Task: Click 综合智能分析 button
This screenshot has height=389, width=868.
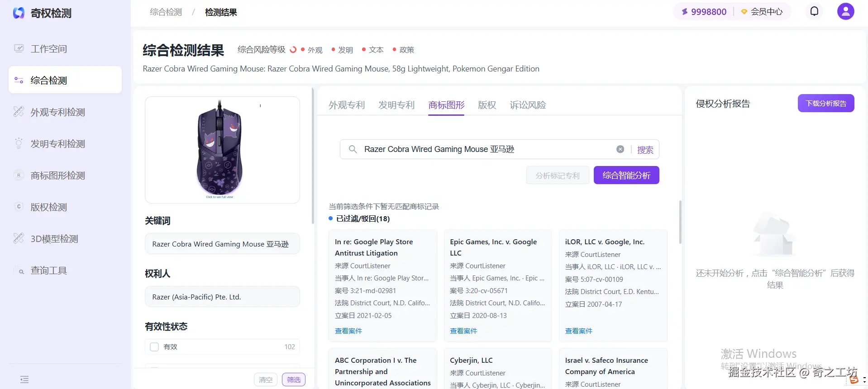Action: 626,175
